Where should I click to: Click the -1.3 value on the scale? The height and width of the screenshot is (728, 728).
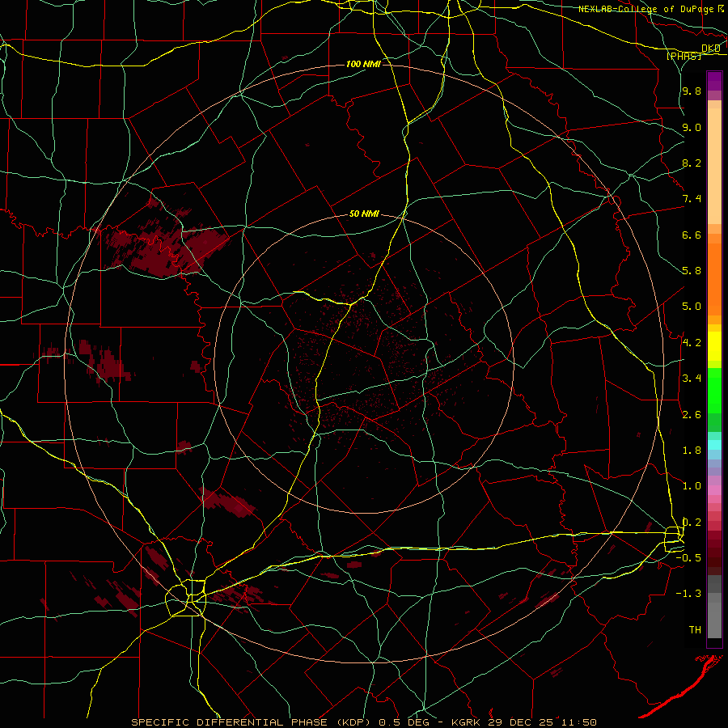coord(688,594)
